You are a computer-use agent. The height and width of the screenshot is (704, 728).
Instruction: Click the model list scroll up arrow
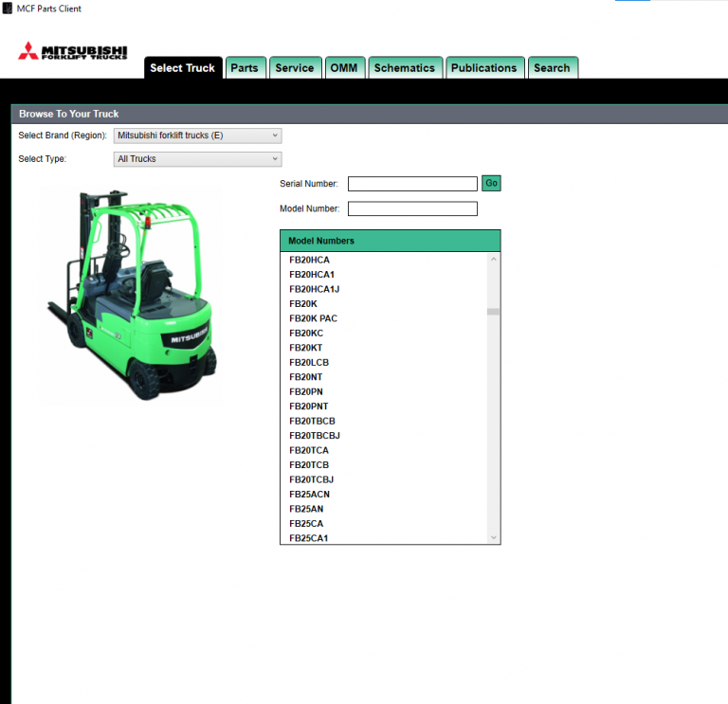tap(494, 259)
